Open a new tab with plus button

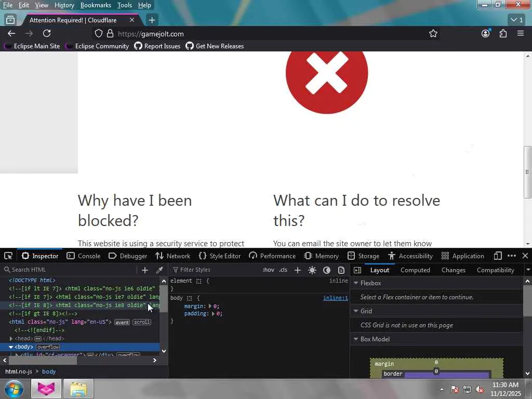[x=152, y=20]
